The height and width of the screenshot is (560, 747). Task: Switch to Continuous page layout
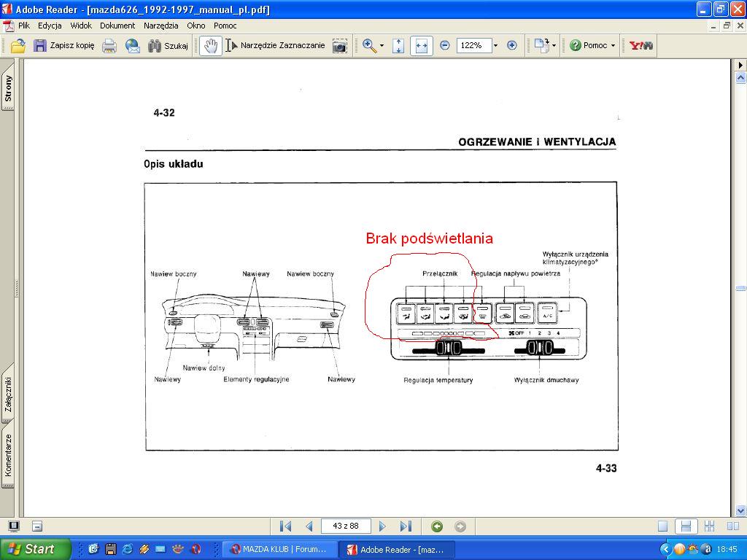point(685,526)
